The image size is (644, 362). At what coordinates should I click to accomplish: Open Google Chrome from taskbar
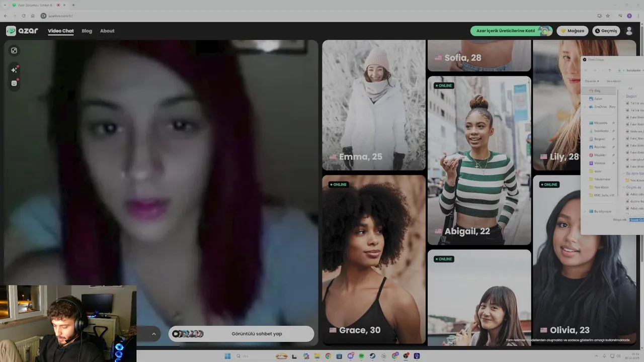(328, 356)
